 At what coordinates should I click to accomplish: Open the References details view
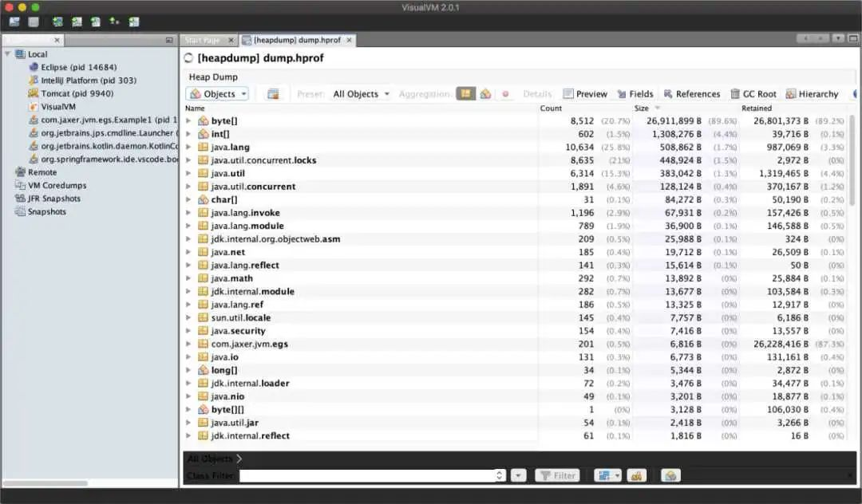coord(691,94)
